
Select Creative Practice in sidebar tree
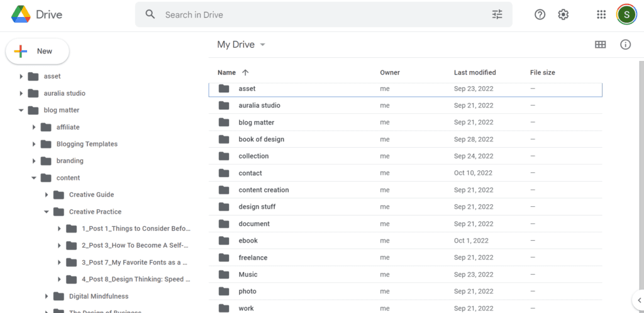[96, 212]
